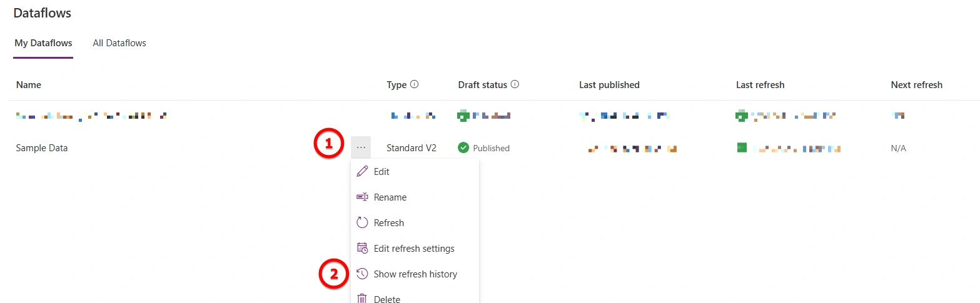
Task: Click the Next refresh column header
Action: [916, 84]
